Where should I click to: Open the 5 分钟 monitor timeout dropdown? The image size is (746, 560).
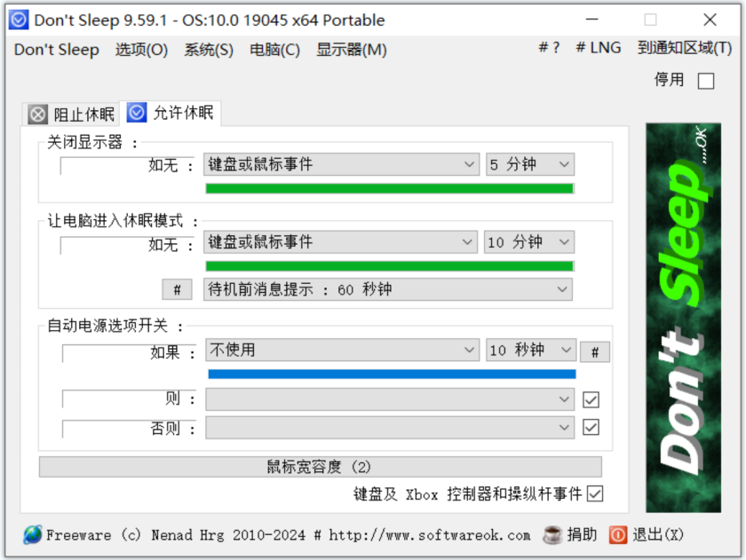(530, 164)
